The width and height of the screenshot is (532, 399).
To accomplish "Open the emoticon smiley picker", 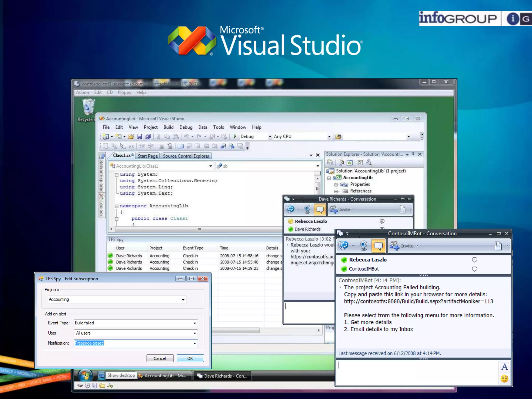I will pyautogui.click(x=504, y=379).
